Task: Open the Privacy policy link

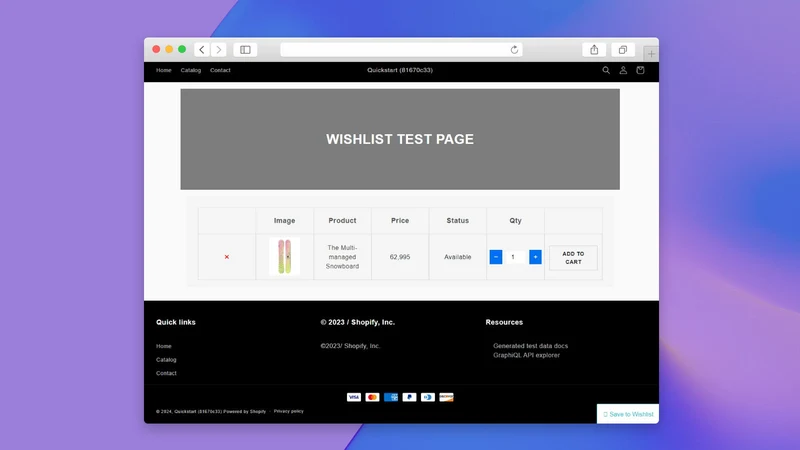Action: (289, 411)
